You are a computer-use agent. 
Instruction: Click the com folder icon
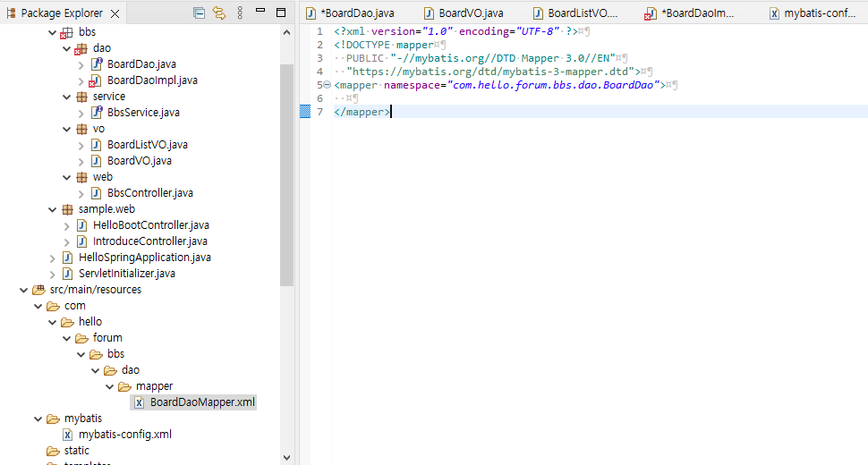(x=53, y=306)
